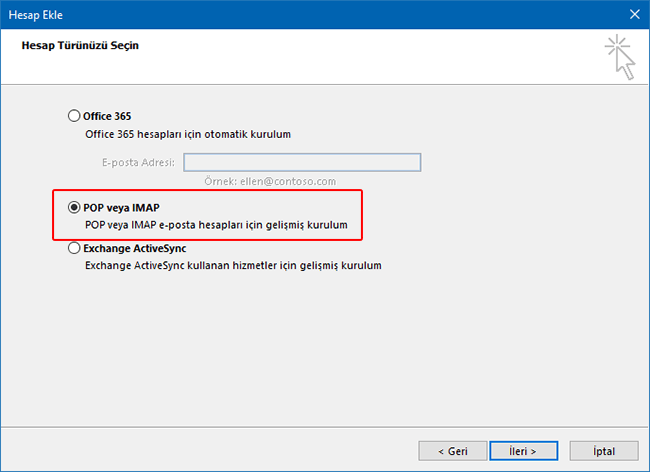This screenshot has height=472, width=650.
Task: Click the Hesap Türünüzü Seçin heading
Action: click(x=79, y=46)
